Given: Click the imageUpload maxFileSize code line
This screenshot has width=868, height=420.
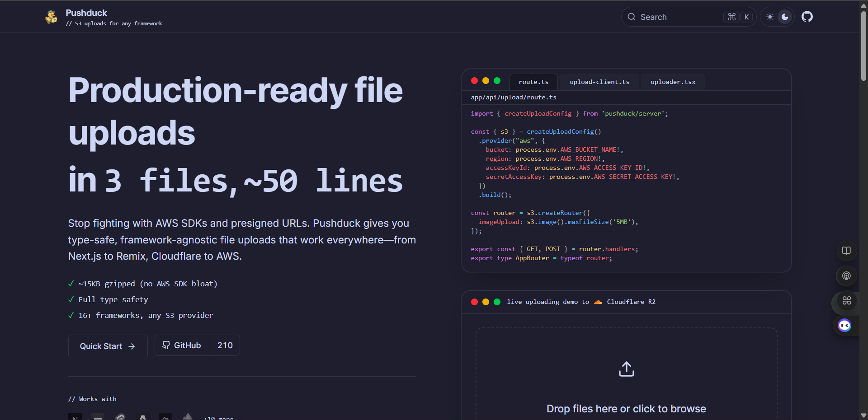Looking at the screenshot, I should [x=558, y=222].
